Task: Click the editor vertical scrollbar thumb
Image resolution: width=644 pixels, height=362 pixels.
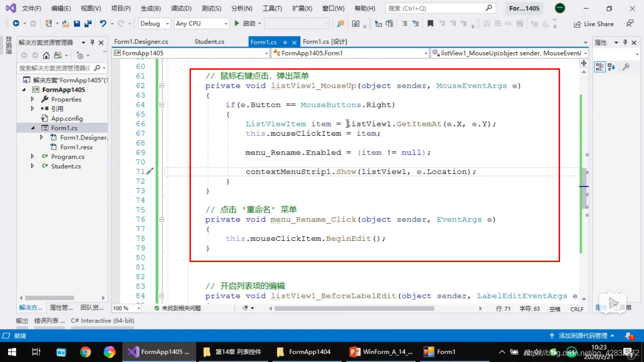Action: click(x=584, y=189)
